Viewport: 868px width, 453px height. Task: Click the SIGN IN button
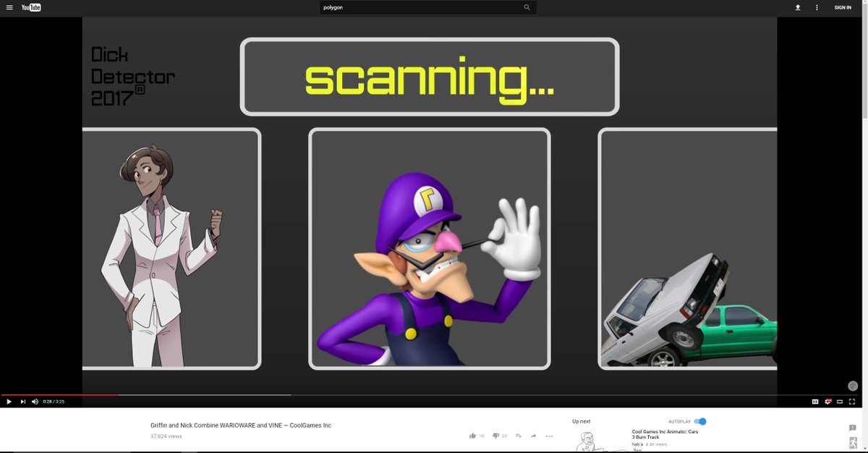click(x=843, y=7)
